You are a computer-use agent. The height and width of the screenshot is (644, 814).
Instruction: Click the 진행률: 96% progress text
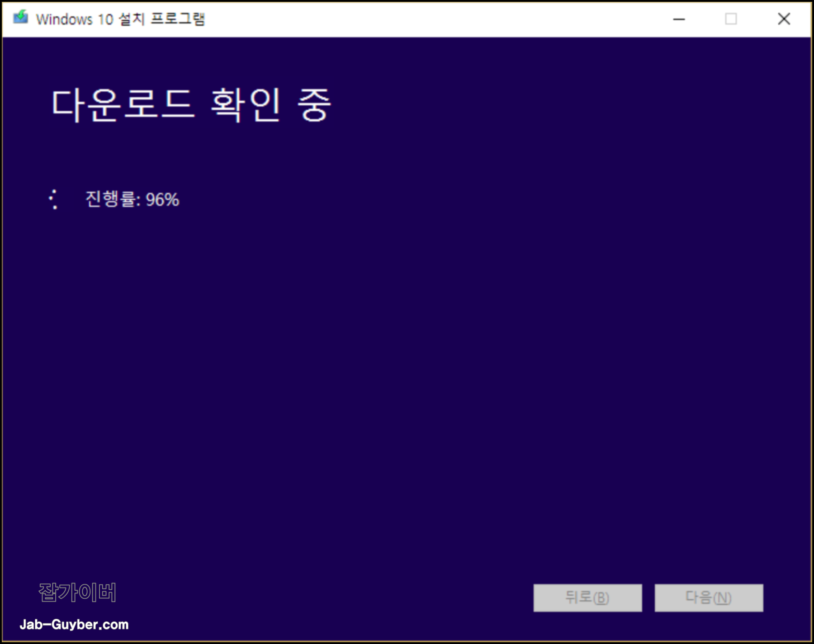(x=132, y=199)
